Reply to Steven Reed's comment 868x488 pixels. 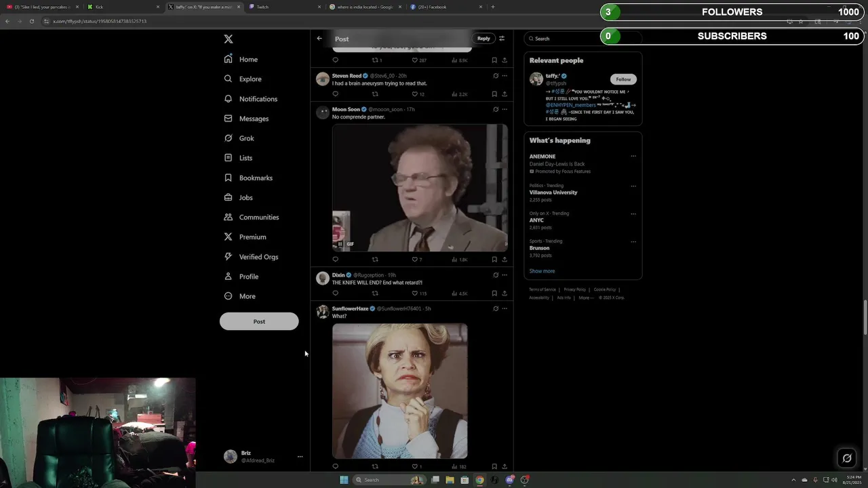pyautogui.click(x=335, y=94)
